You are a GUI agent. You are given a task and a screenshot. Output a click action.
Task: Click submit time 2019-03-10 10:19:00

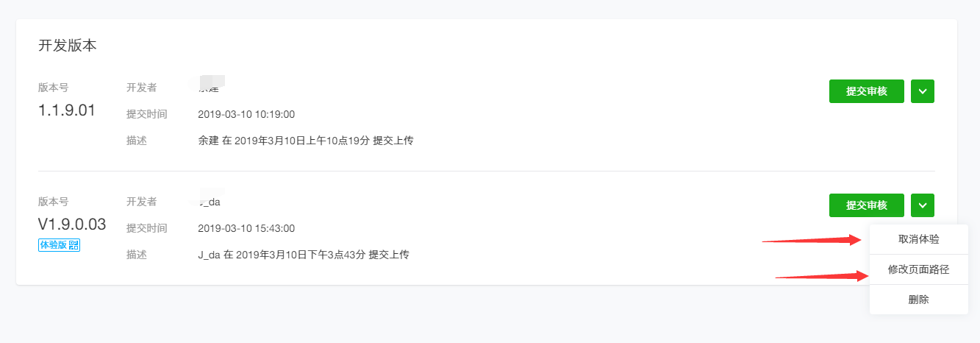click(x=246, y=114)
